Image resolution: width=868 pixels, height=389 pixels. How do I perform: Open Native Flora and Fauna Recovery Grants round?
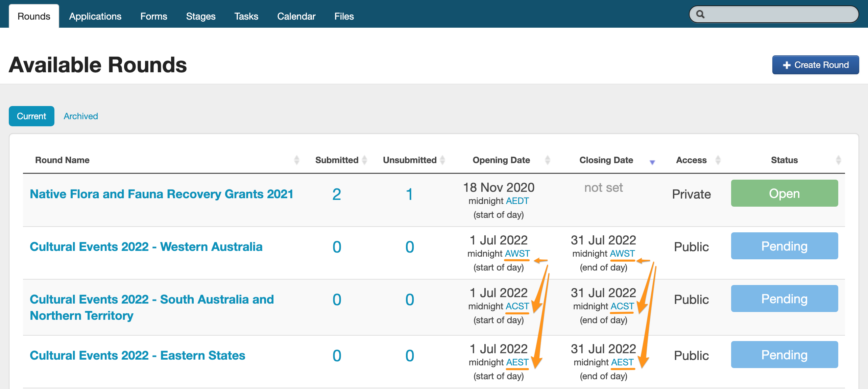(x=162, y=194)
